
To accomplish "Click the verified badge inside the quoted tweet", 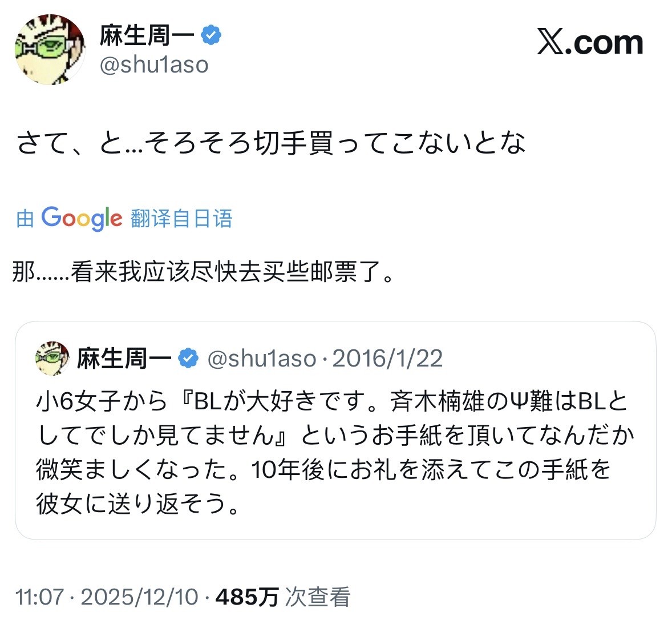I will [188, 359].
